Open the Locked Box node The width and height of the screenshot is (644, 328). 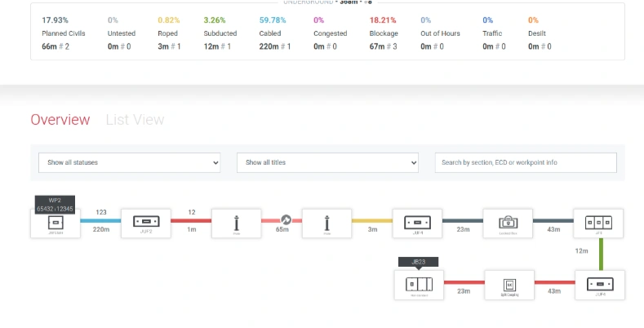(508, 223)
